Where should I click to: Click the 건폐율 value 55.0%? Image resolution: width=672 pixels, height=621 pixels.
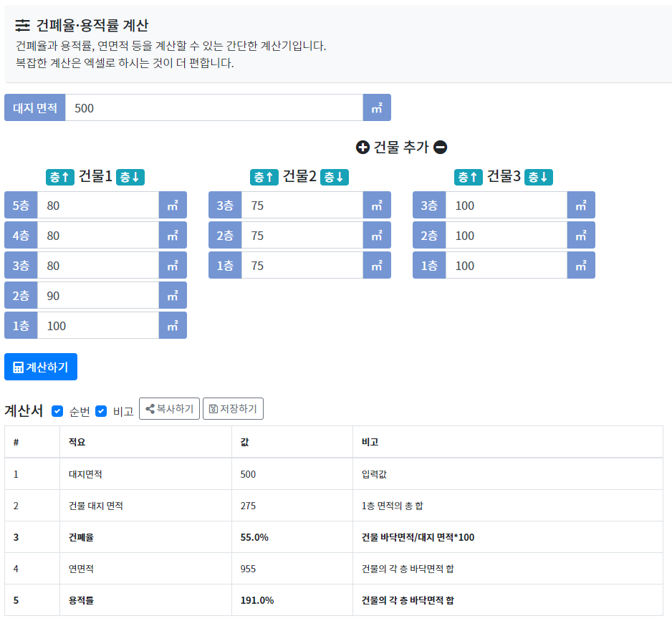[254, 537]
